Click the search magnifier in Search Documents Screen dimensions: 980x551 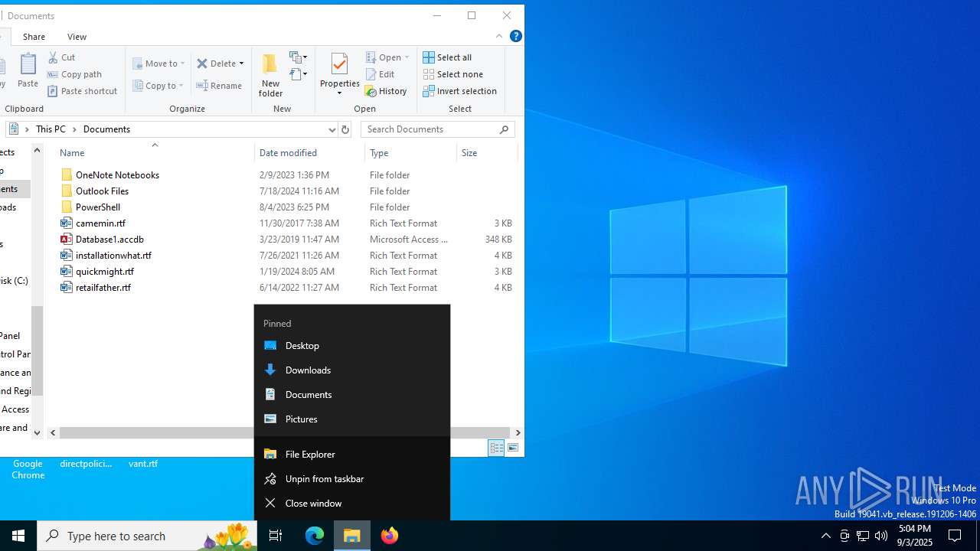[504, 129]
